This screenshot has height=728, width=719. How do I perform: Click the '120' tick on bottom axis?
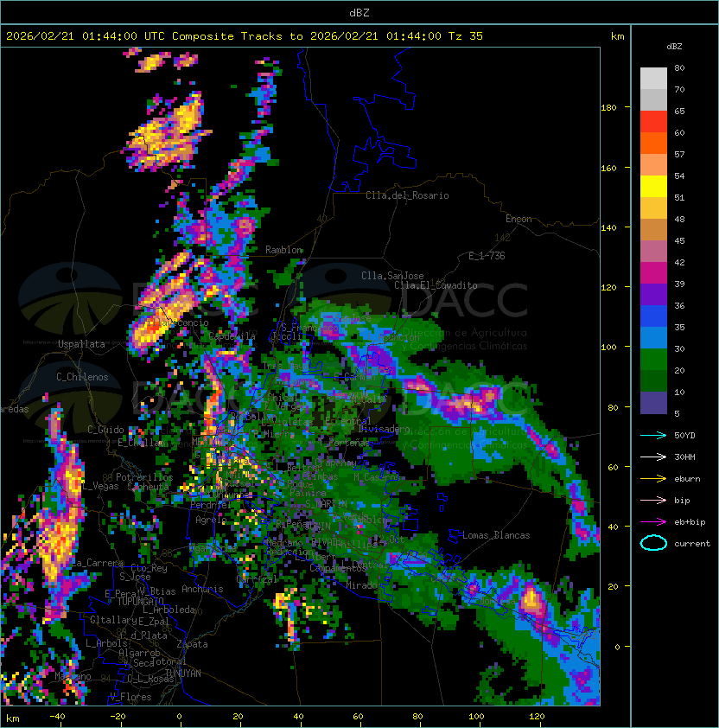click(537, 717)
